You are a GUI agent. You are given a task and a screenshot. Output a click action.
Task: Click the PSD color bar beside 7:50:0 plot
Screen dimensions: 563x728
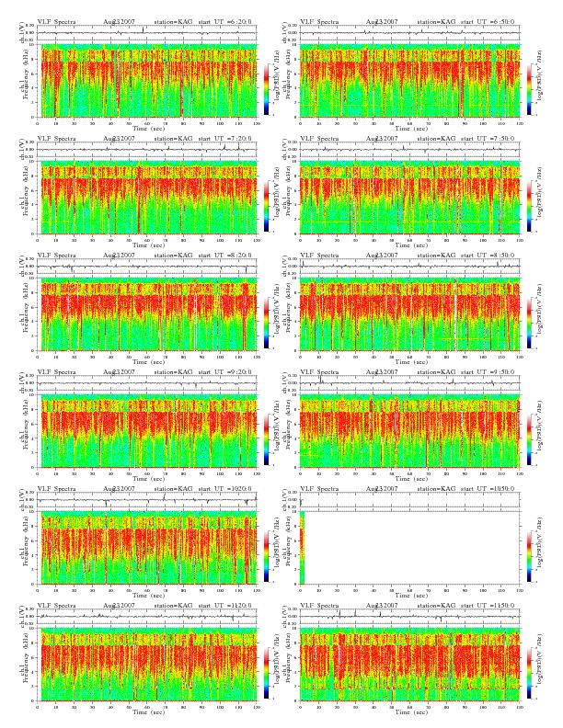(x=530, y=206)
